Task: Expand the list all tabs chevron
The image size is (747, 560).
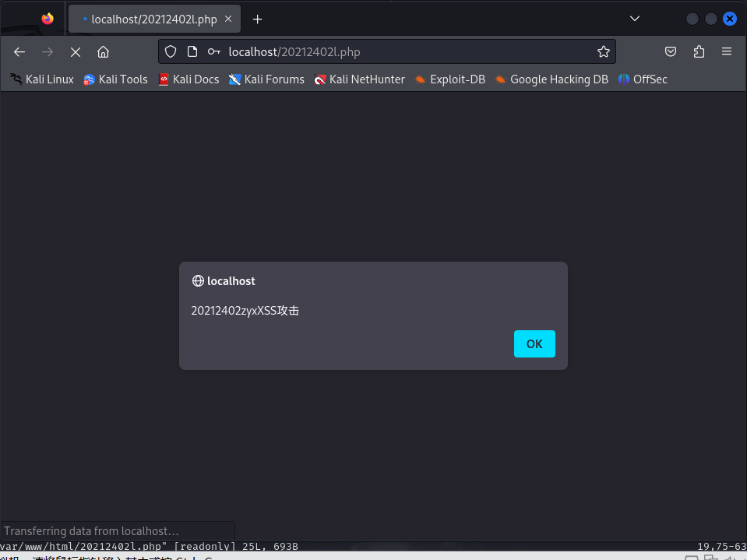Action: (635, 19)
